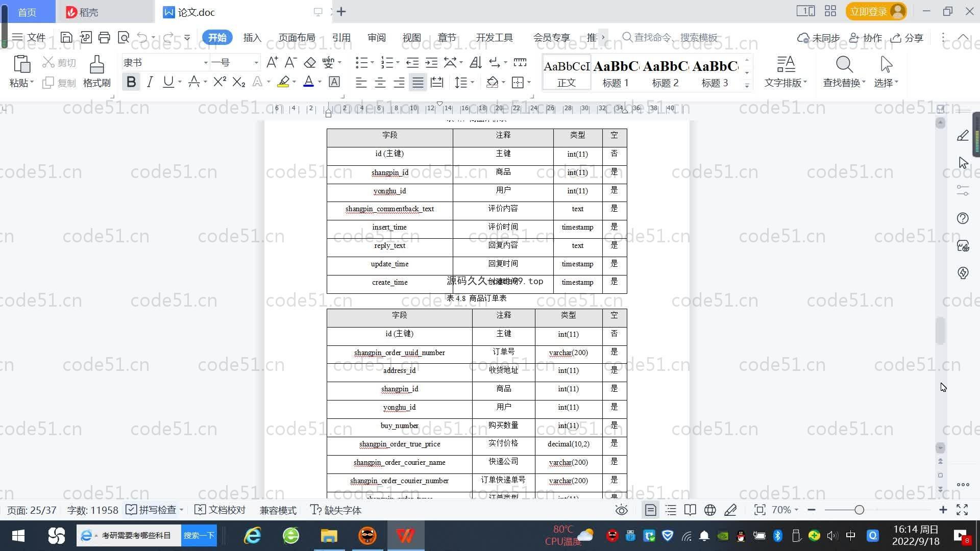Image resolution: width=980 pixels, height=551 pixels.
Task: Expand more ribbon tabs chevron
Action: tap(603, 37)
